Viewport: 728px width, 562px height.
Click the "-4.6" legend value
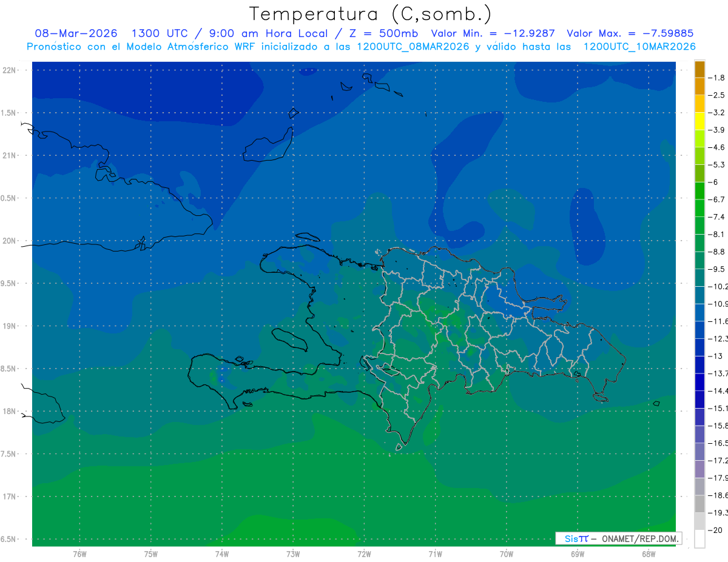point(716,147)
